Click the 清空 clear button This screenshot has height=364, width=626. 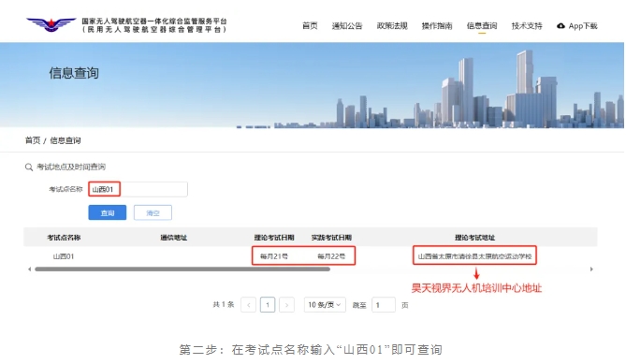[x=153, y=212]
